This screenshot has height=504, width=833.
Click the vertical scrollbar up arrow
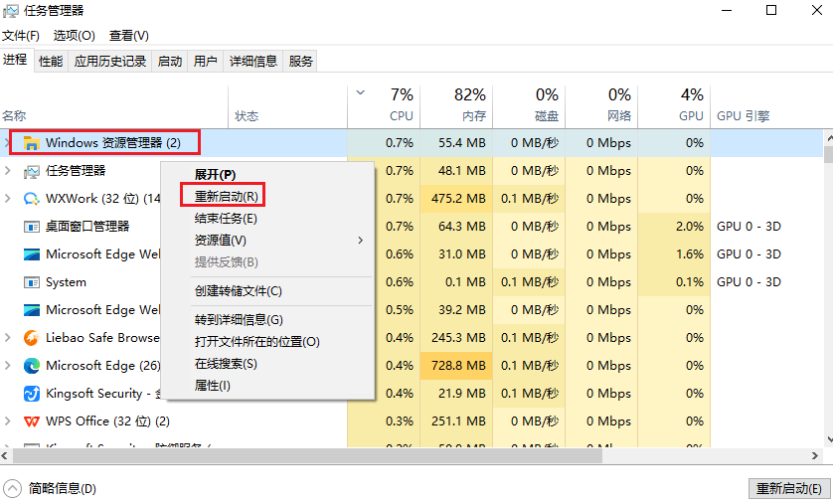click(829, 138)
